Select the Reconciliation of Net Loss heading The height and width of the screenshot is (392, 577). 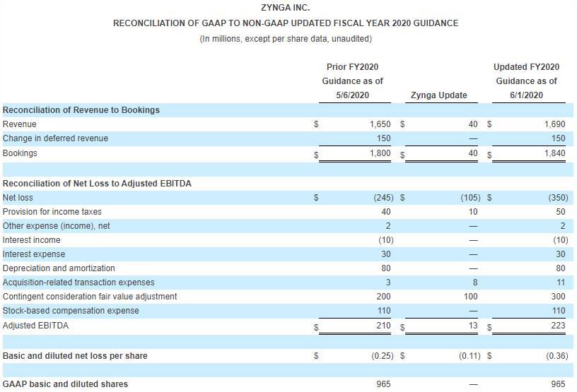[x=97, y=184]
